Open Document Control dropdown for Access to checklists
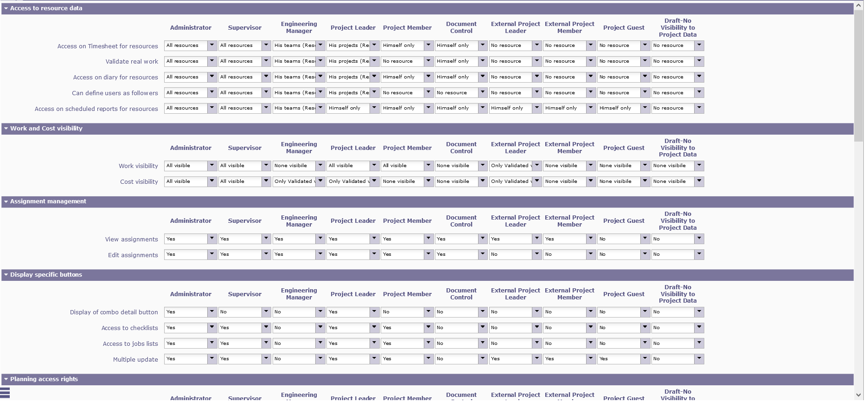This screenshot has width=868, height=402. 483,328
